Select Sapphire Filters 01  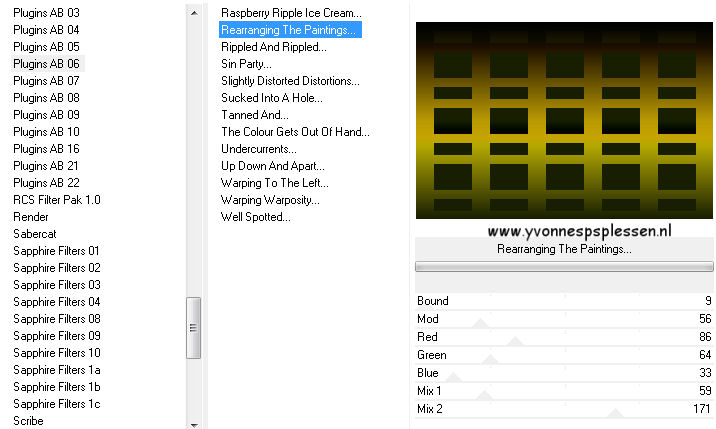[56, 251]
